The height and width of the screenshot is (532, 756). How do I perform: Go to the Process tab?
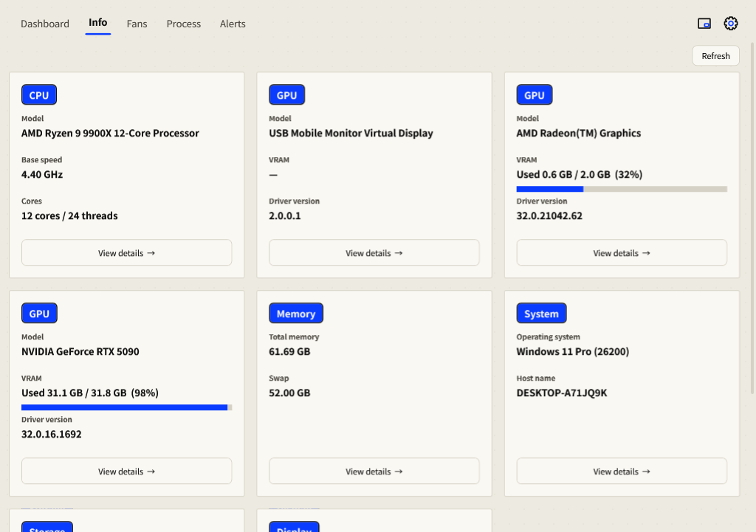pyautogui.click(x=184, y=24)
